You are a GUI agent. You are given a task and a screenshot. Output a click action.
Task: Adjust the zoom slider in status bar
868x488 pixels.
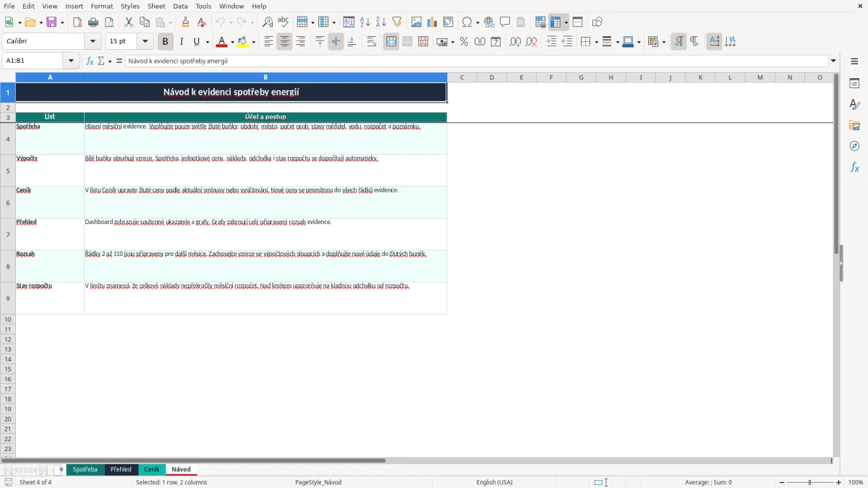pos(809,482)
